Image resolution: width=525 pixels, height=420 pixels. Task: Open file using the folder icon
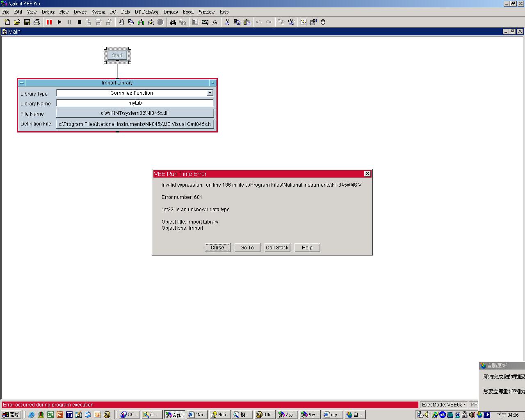[17, 22]
